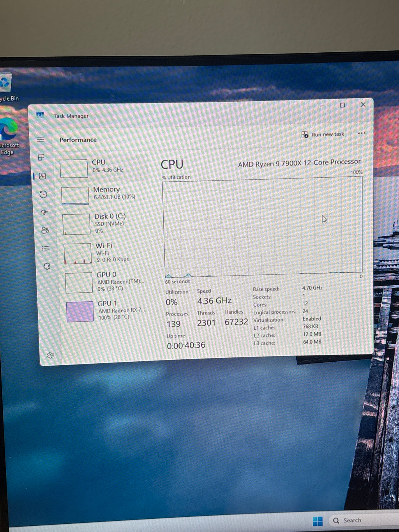This screenshot has height=532, width=399.
Task: Open Task Manager Settings gear icon
Action: (x=50, y=355)
